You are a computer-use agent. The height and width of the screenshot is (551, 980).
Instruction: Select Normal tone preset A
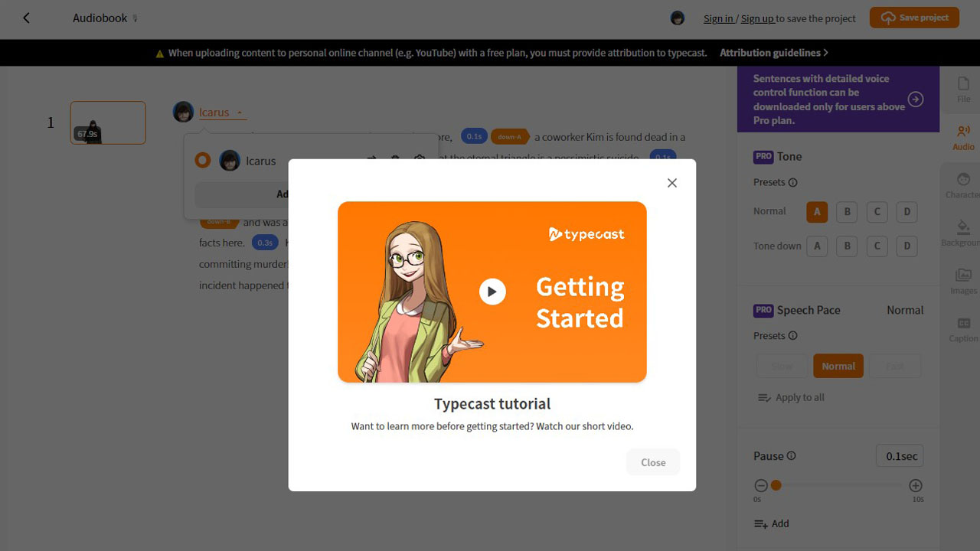coord(817,212)
